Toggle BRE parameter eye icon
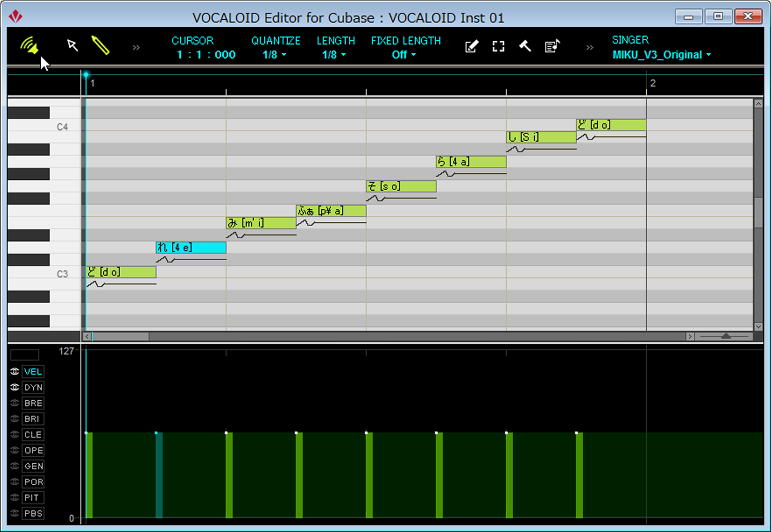 coord(14,403)
